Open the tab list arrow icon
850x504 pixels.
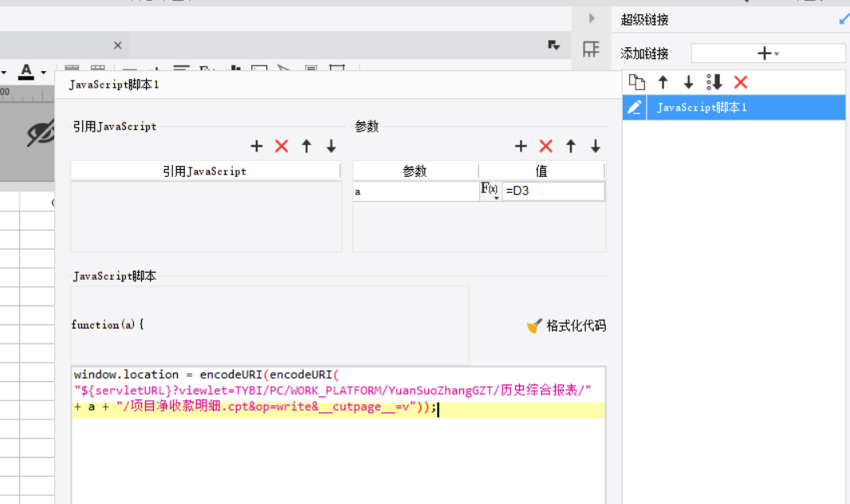[553, 45]
